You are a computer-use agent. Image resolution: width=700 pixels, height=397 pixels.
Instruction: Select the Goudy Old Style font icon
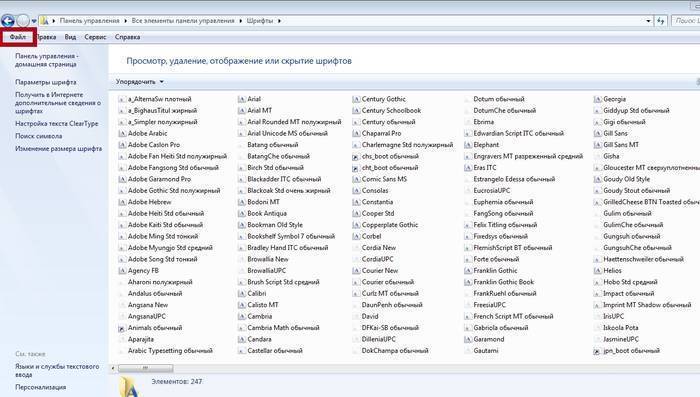(597, 180)
